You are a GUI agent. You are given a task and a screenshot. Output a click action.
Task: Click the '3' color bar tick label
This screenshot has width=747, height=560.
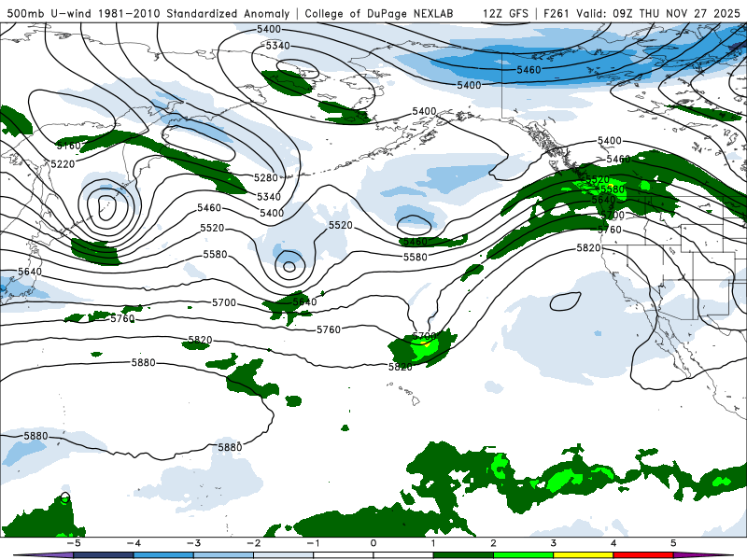click(x=553, y=543)
